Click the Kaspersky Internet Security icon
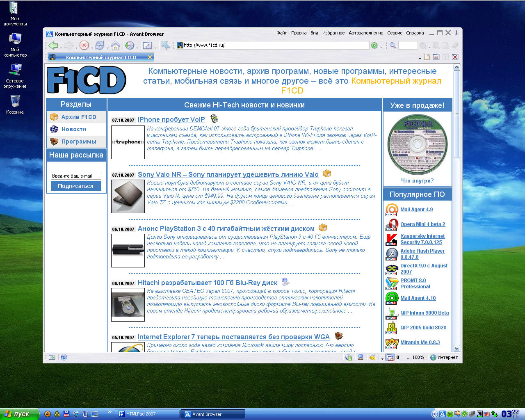This screenshot has height=420, width=525. 392,239
